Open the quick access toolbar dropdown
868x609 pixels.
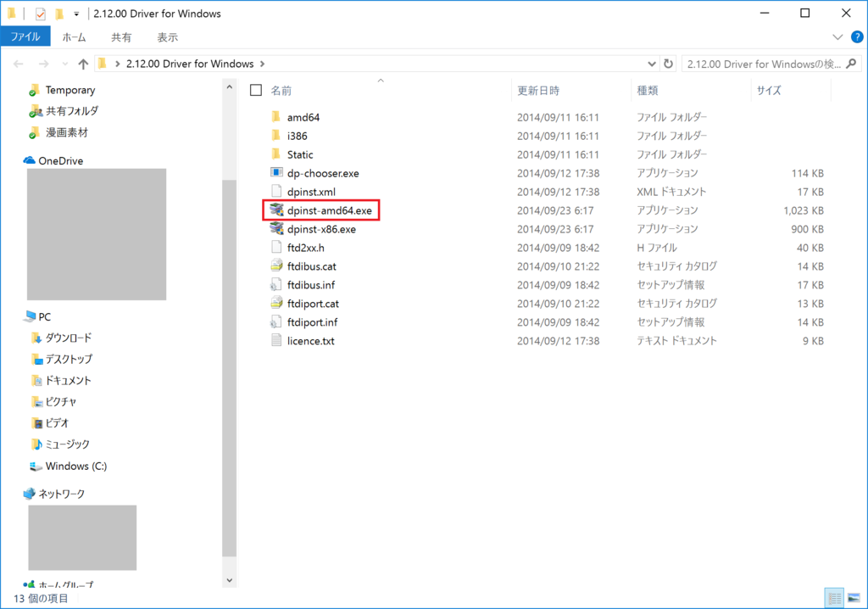[76, 14]
